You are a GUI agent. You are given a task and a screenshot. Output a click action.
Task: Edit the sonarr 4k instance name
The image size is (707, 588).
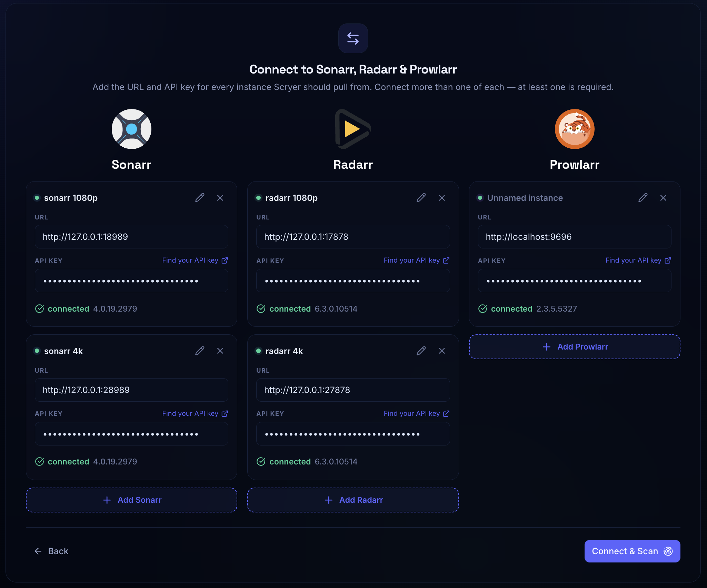[200, 351]
